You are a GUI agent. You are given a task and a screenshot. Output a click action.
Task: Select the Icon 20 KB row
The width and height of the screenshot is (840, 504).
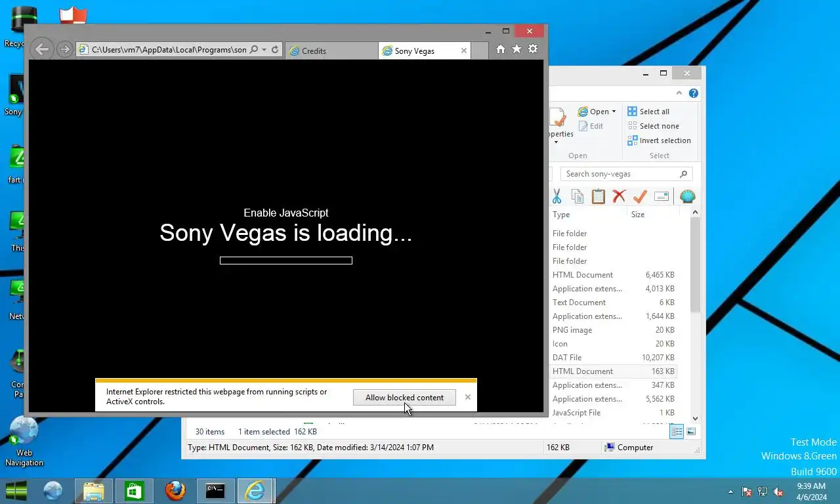tap(614, 344)
